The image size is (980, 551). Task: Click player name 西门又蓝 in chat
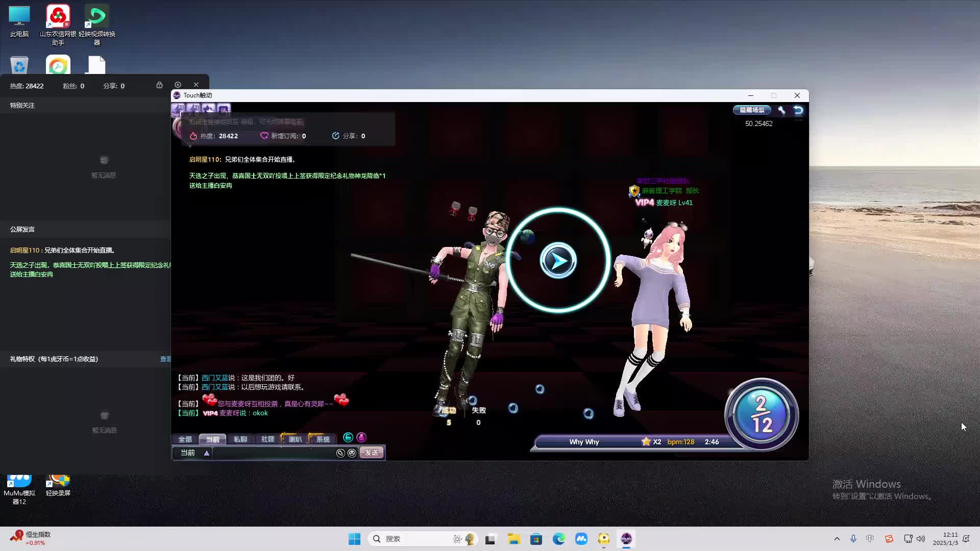(214, 378)
